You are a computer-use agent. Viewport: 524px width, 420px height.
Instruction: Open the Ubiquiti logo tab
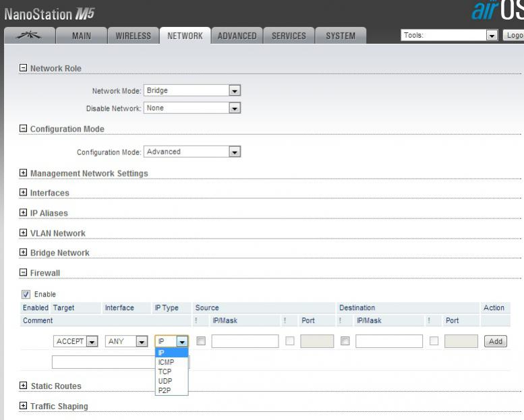pos(30,36)
